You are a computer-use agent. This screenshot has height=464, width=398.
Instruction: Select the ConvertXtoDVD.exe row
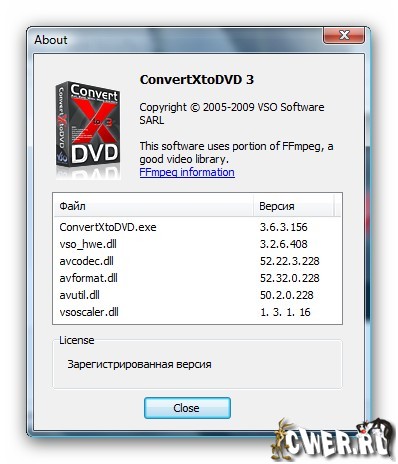197,227
